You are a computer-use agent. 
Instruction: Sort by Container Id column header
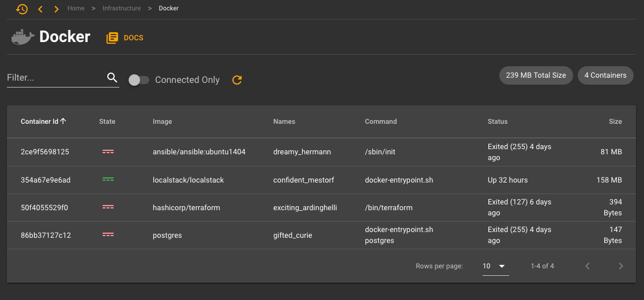tap(39, 121)
